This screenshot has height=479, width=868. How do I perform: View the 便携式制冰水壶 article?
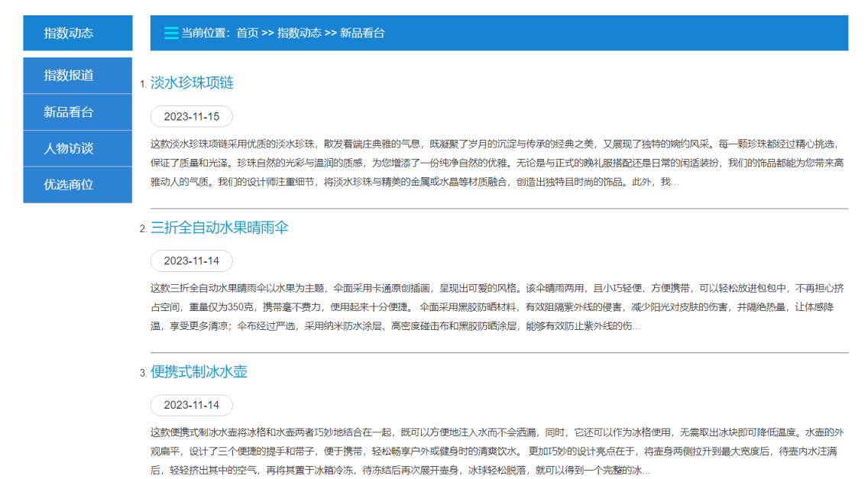pyautogui.click(x=199, y=372)
